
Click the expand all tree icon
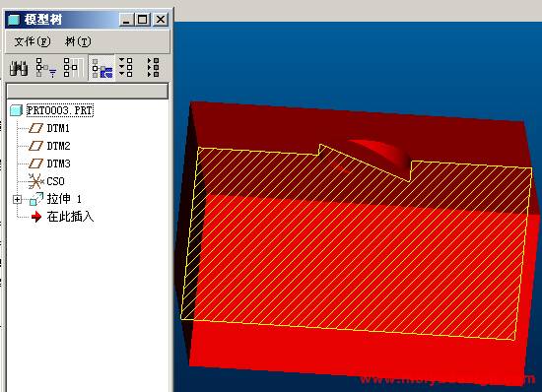(126, 67)
